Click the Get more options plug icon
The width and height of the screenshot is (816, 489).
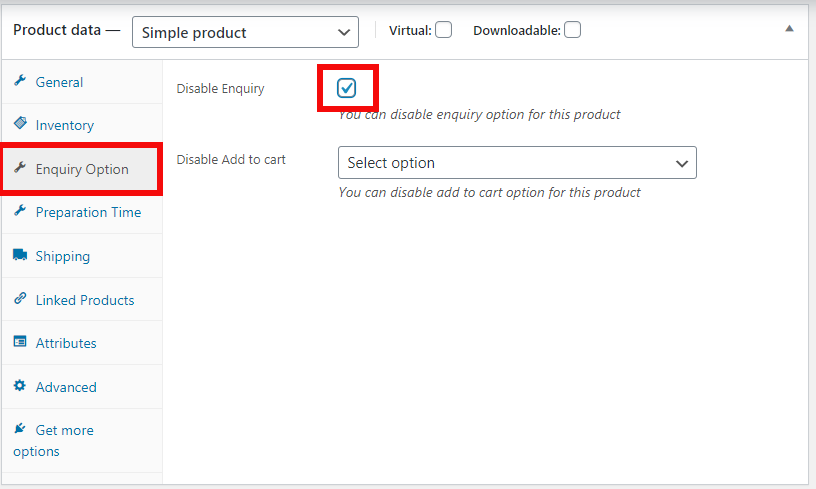[x=20, y=429]
